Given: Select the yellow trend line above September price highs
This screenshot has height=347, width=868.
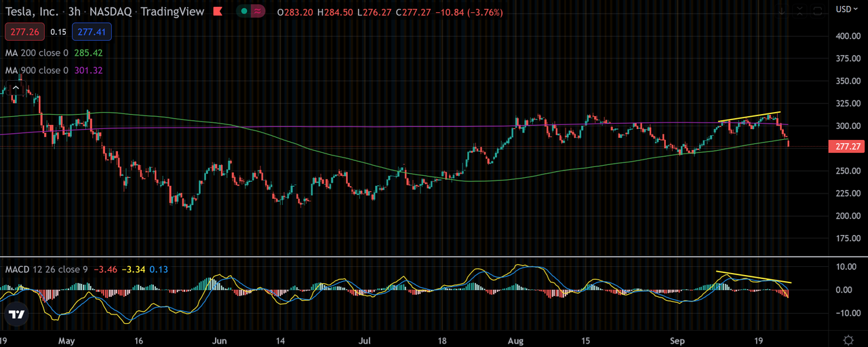Looking at the screenshot, I should [749, 117].
